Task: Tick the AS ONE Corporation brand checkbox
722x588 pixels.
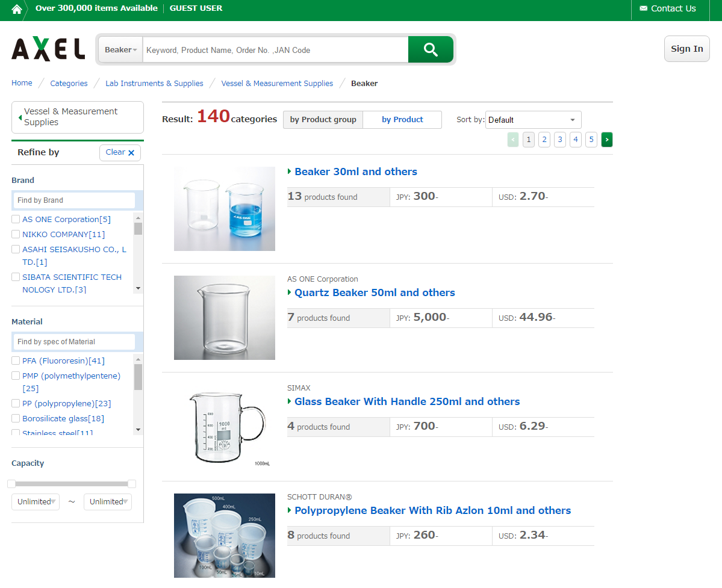Action: pyautogui.click(x=16, y=219)
